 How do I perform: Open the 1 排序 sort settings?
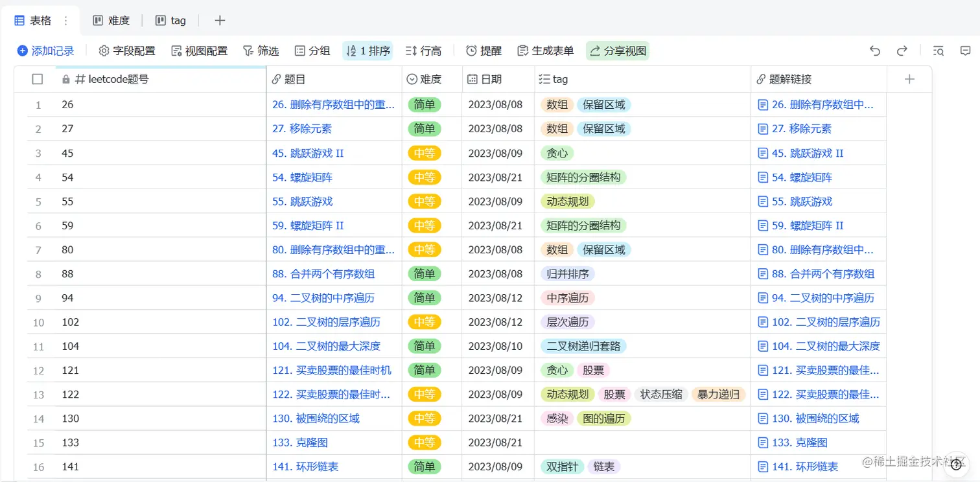point(367,51)
